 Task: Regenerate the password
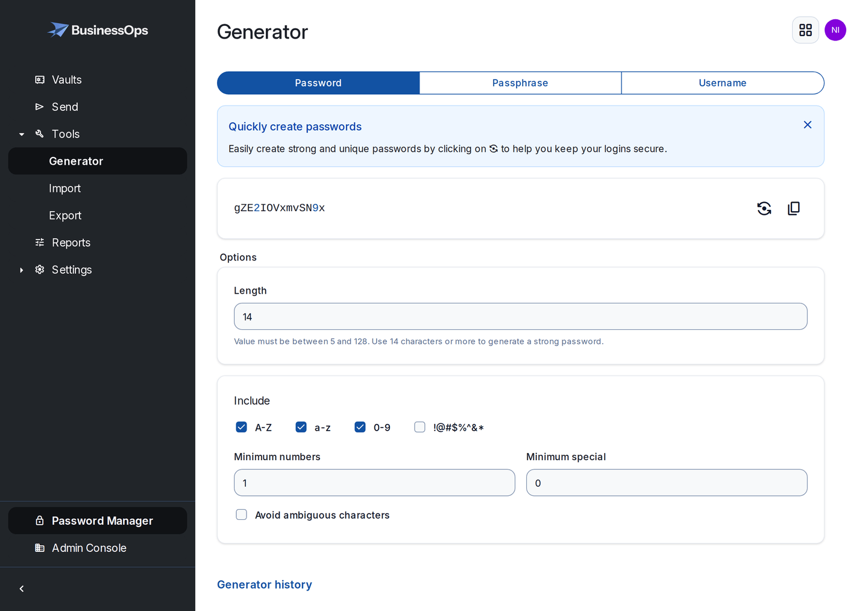click(764, 208)
